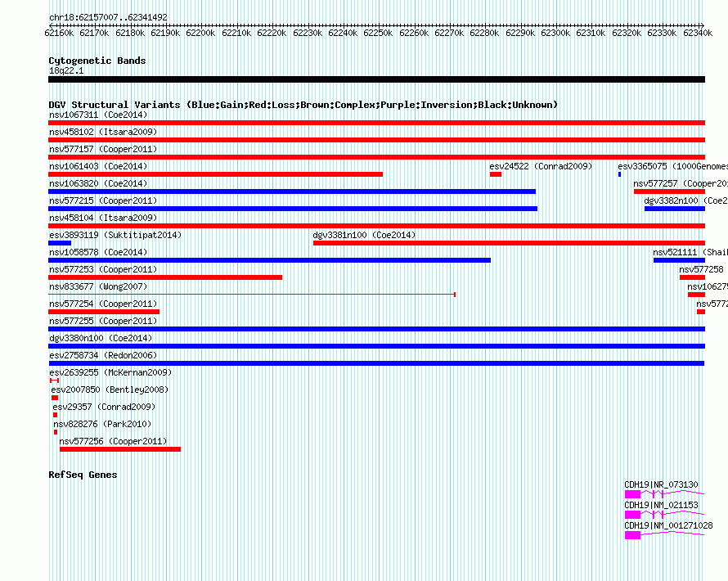The width and height of the screenshot is (728, 581).
Task: Select the nsv1061403 (Coe2014) label
Action: tap(98, 166)
